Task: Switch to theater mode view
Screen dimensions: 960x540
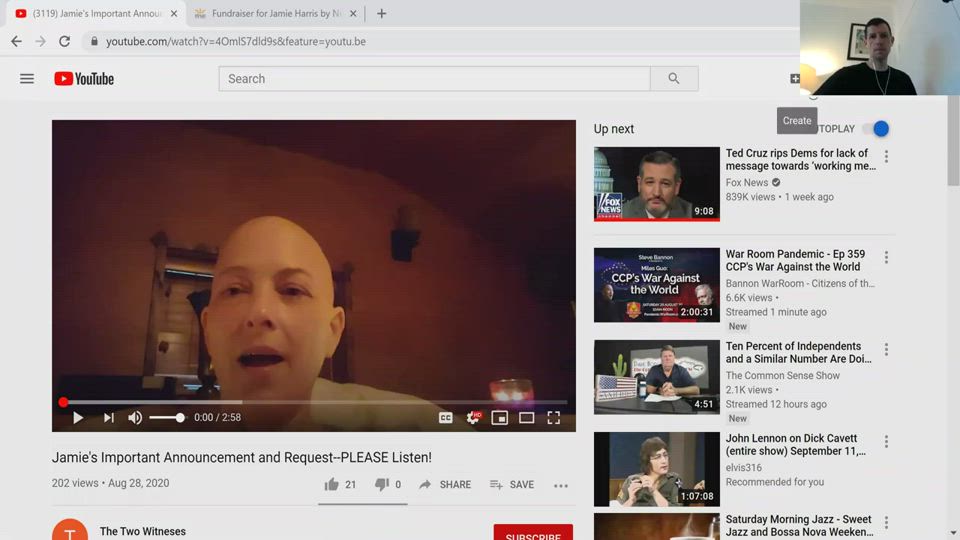Action: pos(526,418)
